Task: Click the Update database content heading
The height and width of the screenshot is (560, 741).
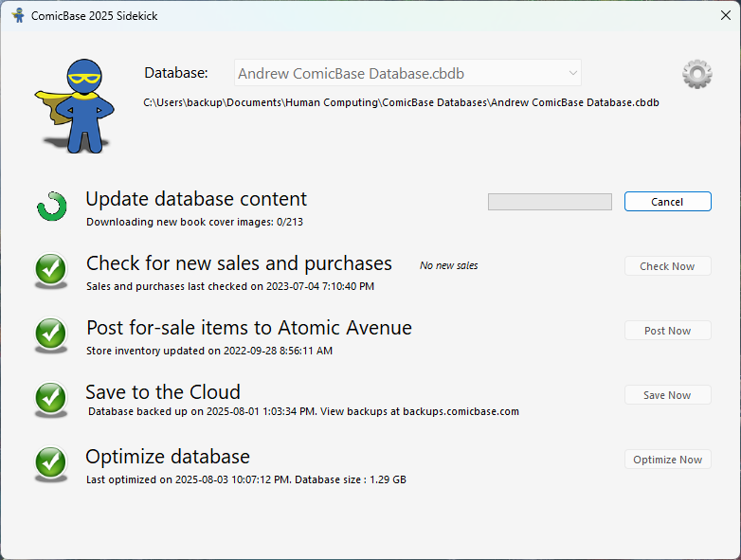Action: tap(196, 199)
